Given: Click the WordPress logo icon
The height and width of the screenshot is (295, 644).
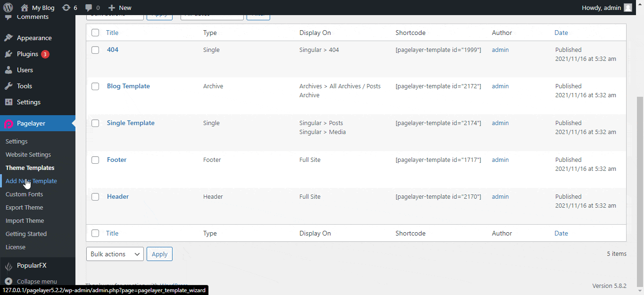Looking at the screenshot, I should [8, 8].
